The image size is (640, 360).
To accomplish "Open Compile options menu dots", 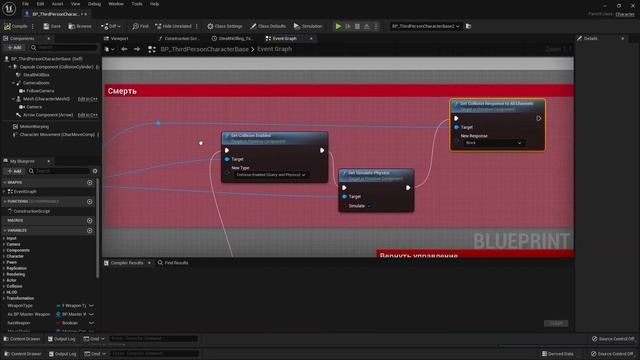I will 33,26.
